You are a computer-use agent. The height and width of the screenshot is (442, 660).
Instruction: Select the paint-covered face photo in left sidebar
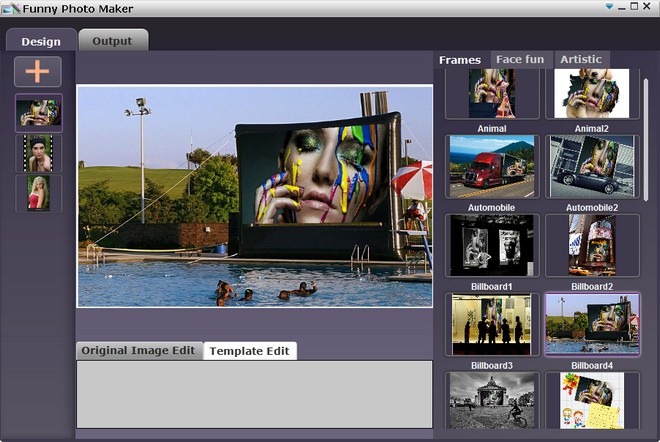click(x=38, y=113)
